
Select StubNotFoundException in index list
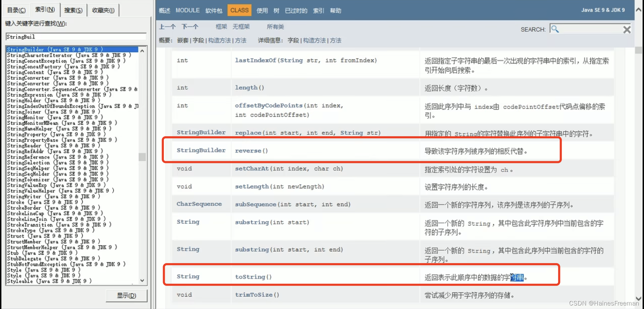coord(66,264)
